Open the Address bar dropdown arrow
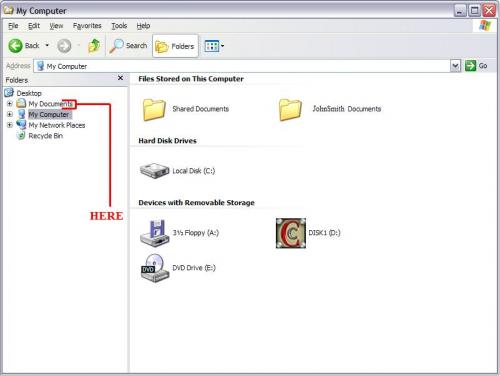 tap(455, 66)
